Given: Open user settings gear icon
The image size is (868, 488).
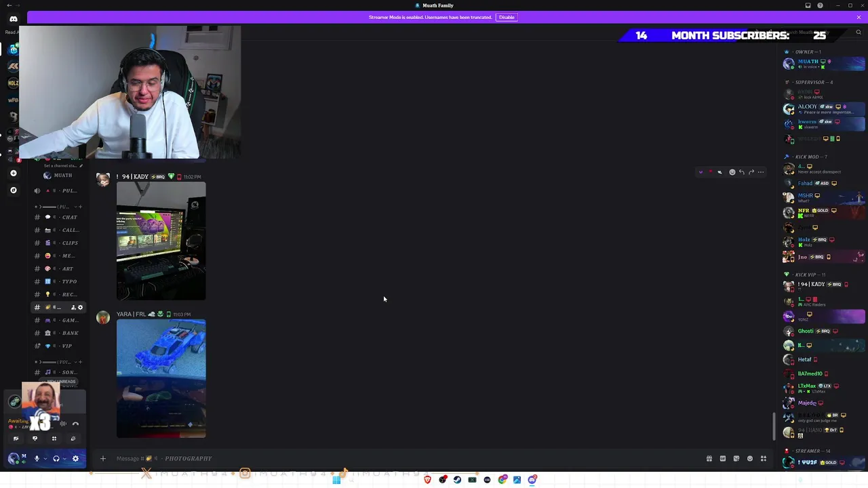Looking at the screenshot, I should click(x=75, y=459).
